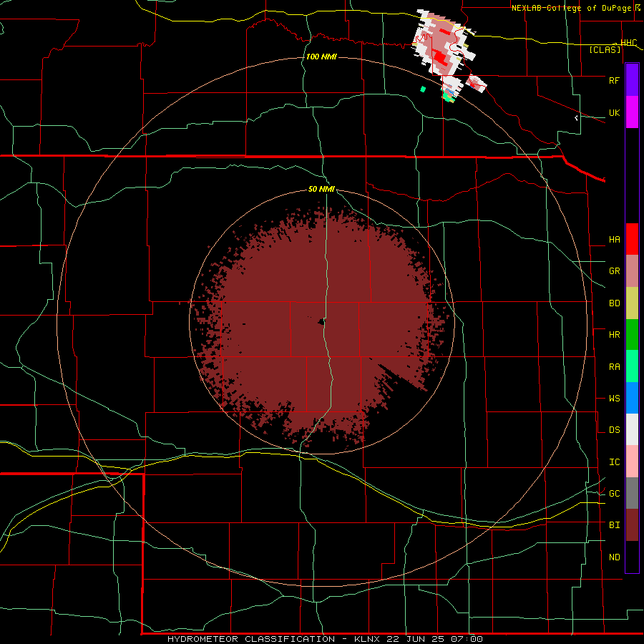The height and width of the screenshot is (644, 644).
Task: Click the [CLAS] label above the colorbar
Action: (605, 49)
